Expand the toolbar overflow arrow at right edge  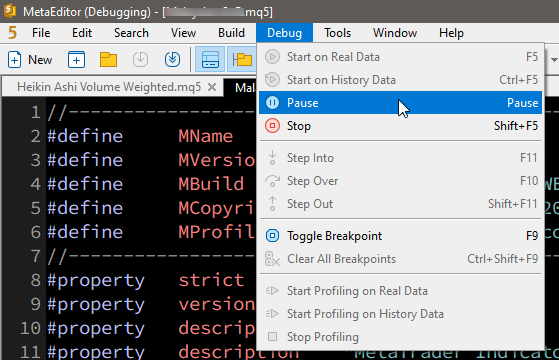click(554, 60)
